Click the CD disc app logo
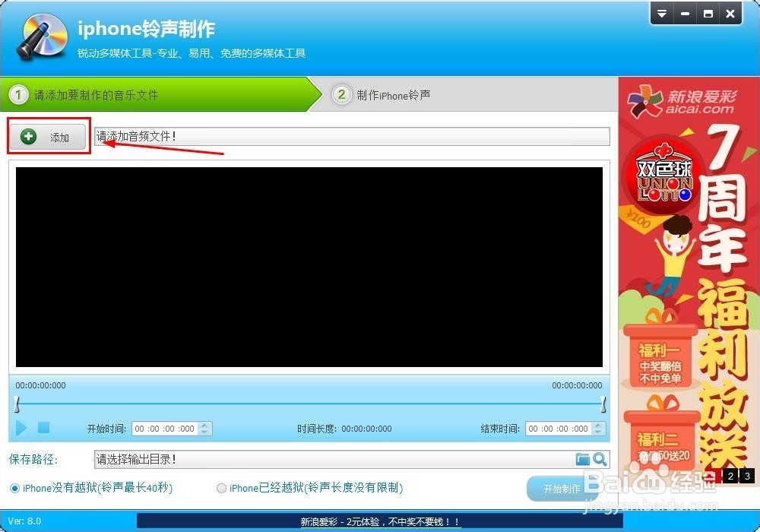This screenshot has height=532, width=760. pos(42,36)
